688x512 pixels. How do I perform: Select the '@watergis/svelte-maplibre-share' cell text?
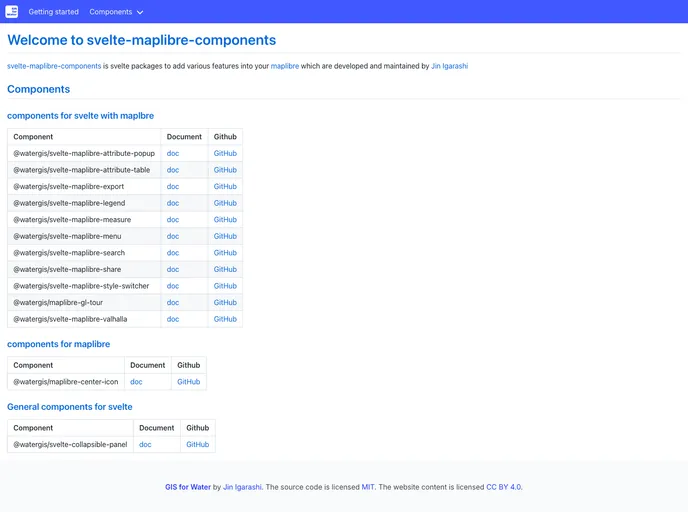[67, 269]
